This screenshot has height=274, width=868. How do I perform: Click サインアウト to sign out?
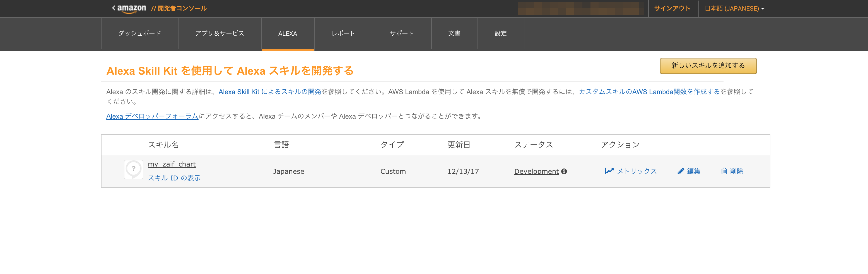(672, 8)
